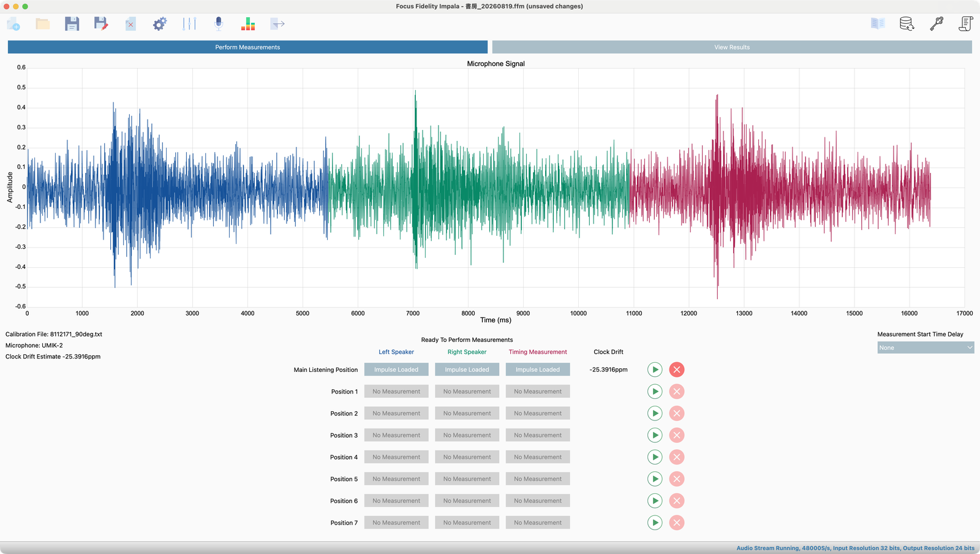This screenshot has width=980, height=554.
Task: Play measurement for Position 2
Action: coord(655,414)
